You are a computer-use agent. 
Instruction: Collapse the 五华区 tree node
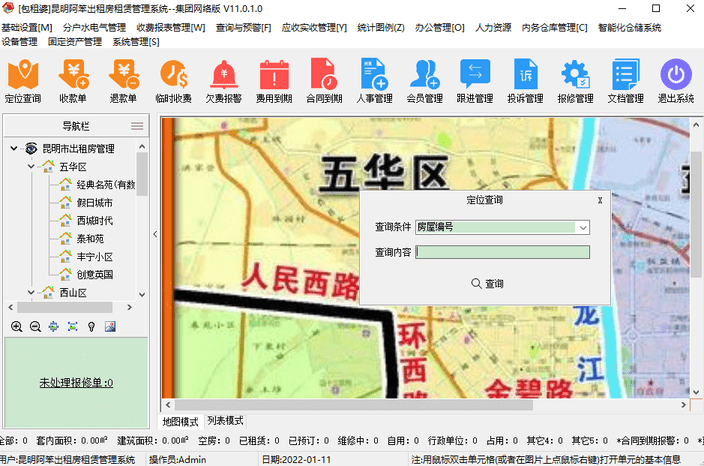[31, 167]
